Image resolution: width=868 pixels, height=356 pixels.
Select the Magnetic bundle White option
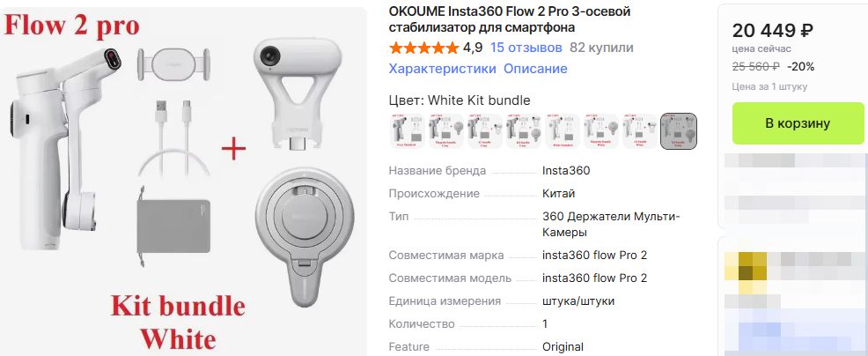pos(601,131)
